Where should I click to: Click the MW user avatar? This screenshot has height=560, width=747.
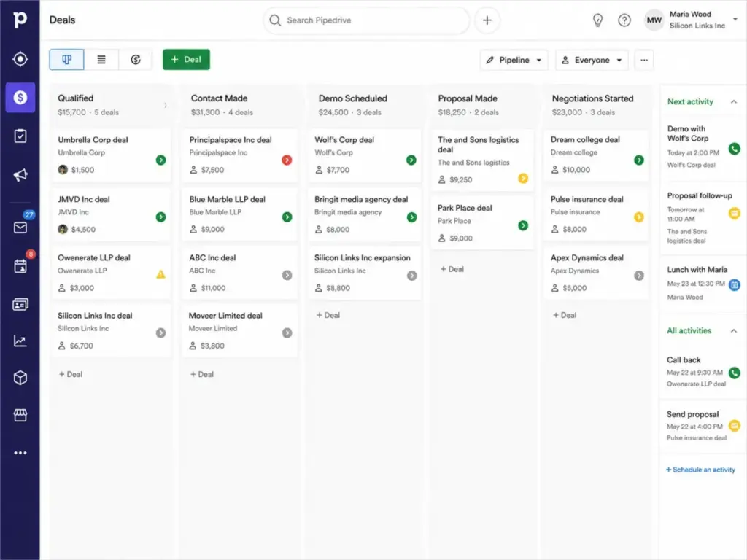654,20
